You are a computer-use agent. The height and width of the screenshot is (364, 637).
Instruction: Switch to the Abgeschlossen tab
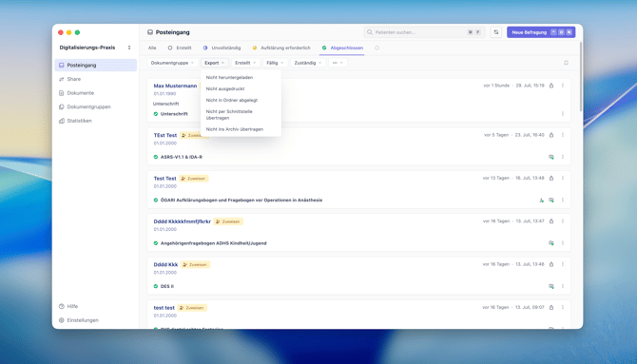(x=342, y=48)
